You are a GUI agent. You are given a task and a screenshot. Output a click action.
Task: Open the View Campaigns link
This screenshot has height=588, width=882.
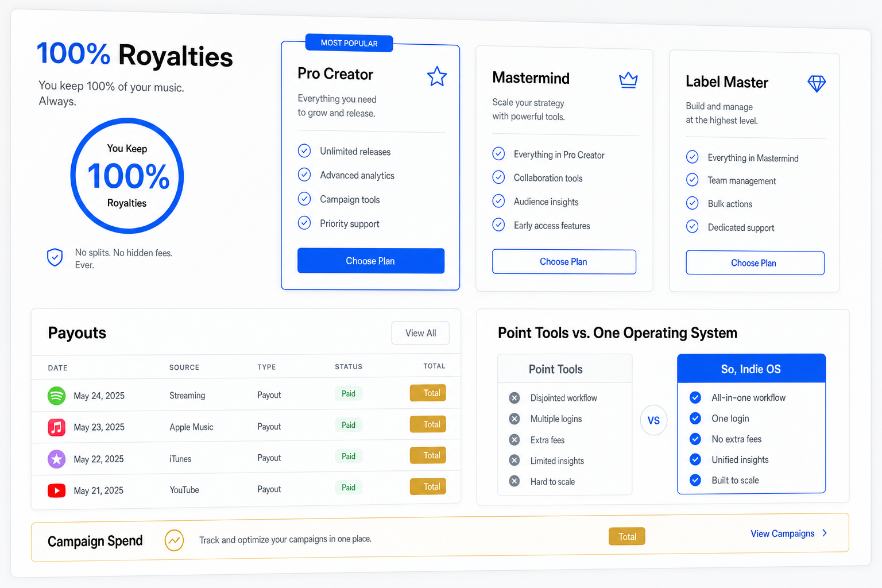(x=783, y=533)
